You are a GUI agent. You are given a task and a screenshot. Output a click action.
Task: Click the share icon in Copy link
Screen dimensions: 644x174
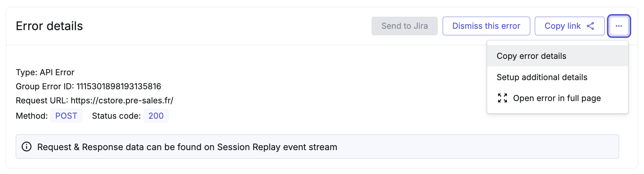click(591, 26)
